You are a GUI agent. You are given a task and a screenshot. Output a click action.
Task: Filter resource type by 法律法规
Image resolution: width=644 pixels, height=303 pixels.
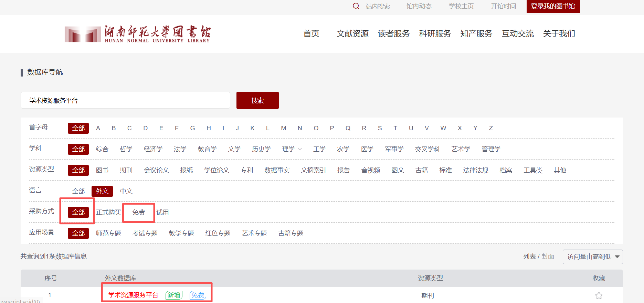(x=476, y=170)
